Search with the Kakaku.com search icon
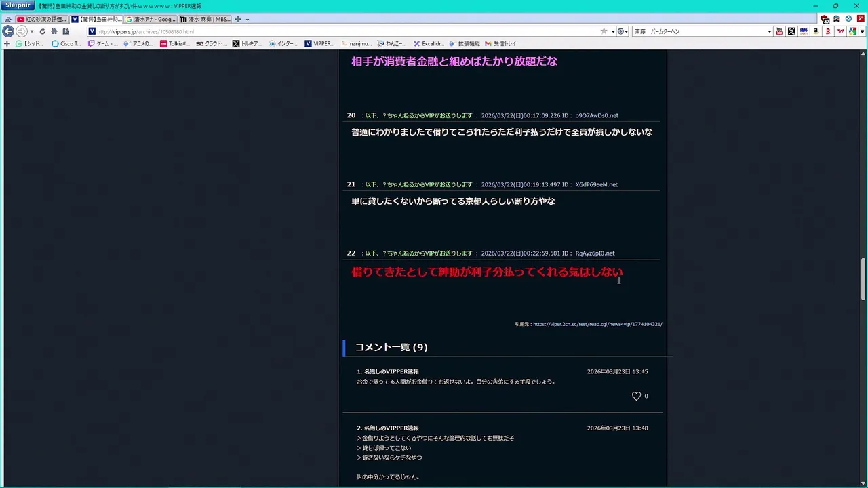Image resolution: width=868 pixels, height=488 pixels. [x=804, y=31]
